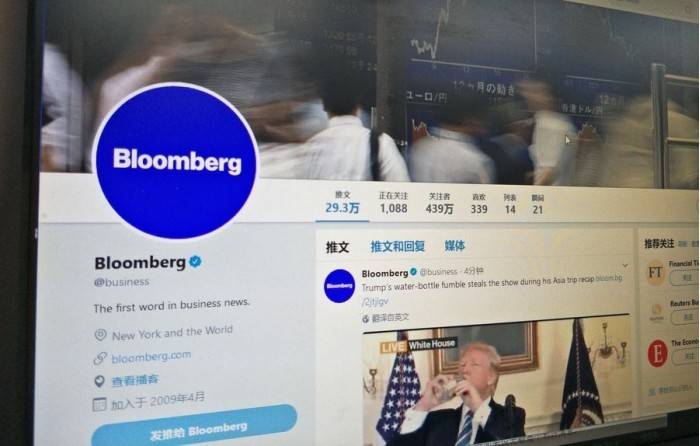Click the location pin icon next to New York
This screenshot has height=446, width=700.
(x=100, y=335)
